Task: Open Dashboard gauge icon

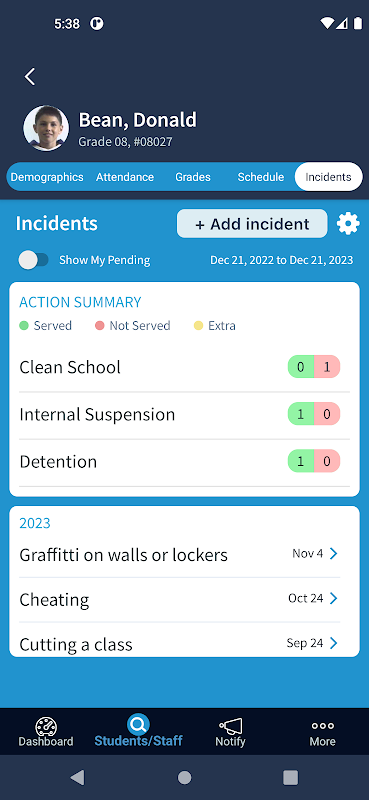Action: (x=46, y=727)
